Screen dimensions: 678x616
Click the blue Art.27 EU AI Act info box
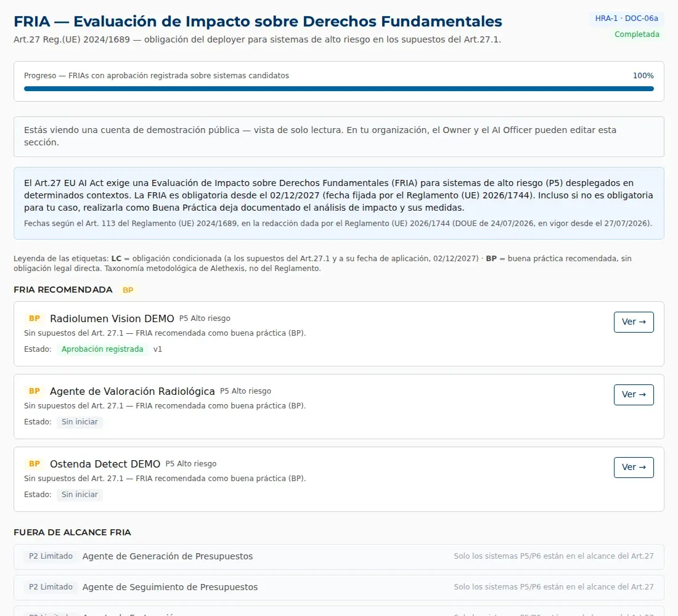[x=338, y=203]
